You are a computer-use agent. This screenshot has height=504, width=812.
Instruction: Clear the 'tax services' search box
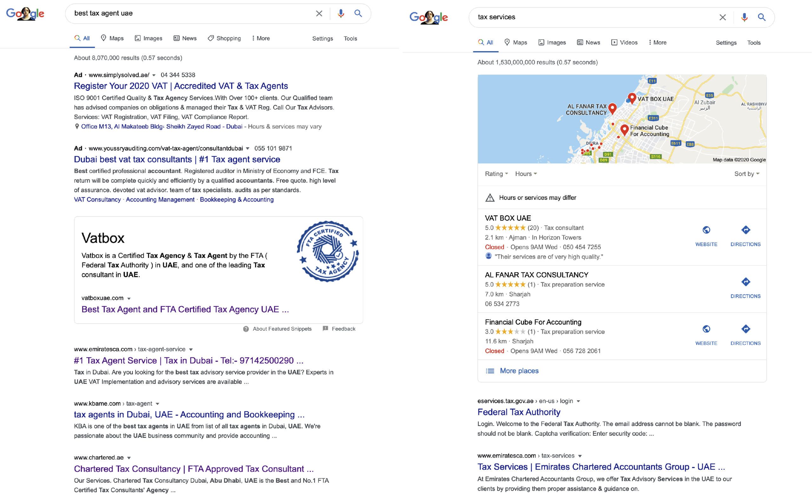[723, 17]
